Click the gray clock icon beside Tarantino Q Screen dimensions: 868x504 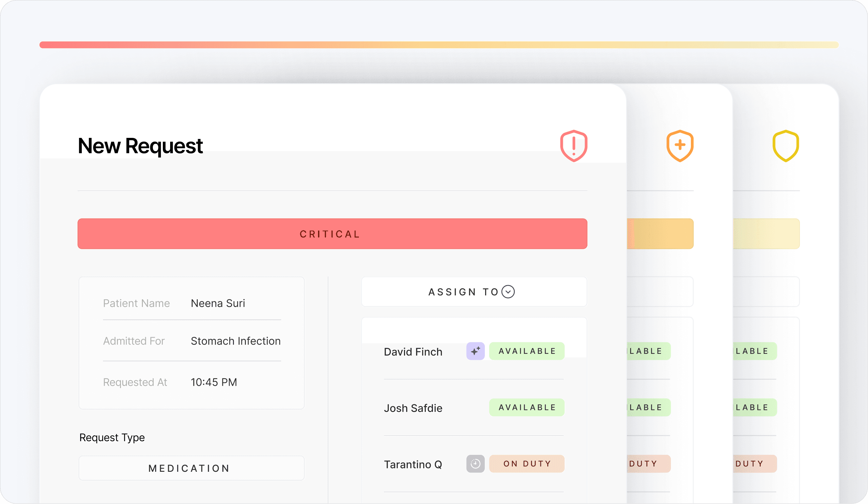[475, 464]
